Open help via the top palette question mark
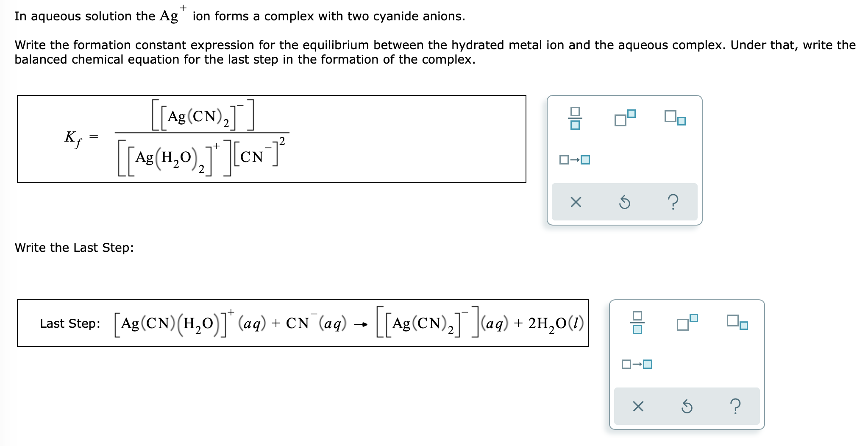Screen dimensions: 868x446 pyautogui.click(x=673, y=203)
